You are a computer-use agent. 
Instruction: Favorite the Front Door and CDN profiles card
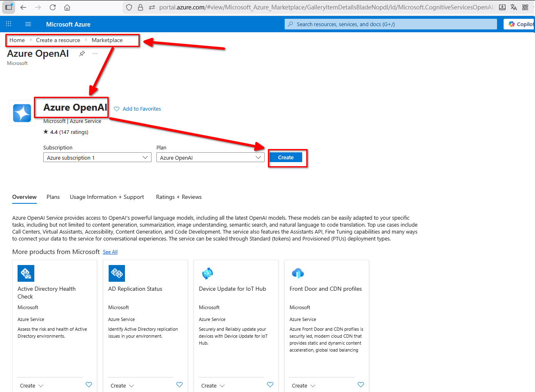[x=361, y=385]
